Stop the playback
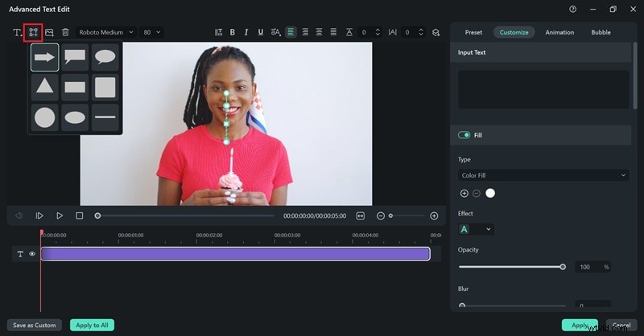 pyautogui.click(x=80, y=215)
